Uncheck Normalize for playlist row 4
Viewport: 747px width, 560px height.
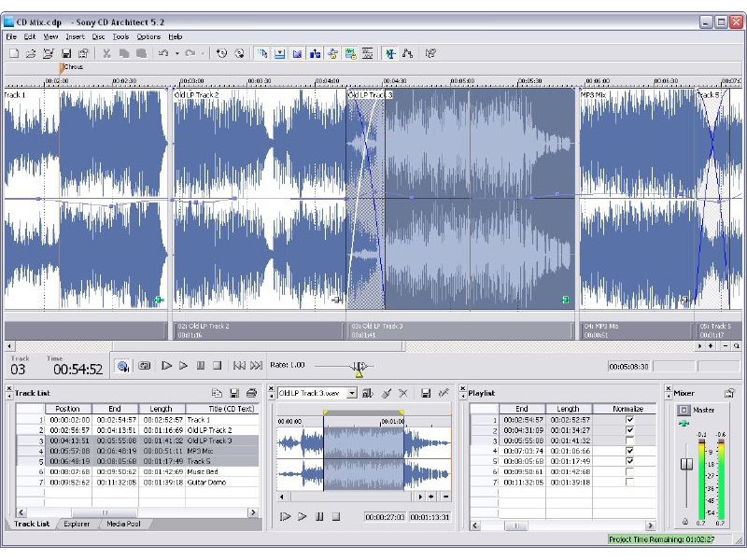pyautogui.click(x=629, y=451)
